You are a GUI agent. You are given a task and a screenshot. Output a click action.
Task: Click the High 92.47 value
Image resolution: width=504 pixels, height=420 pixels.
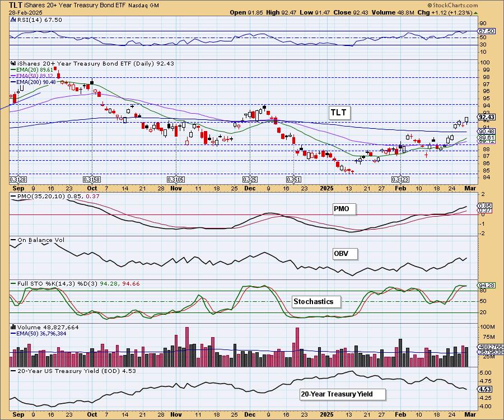pos(281,12)
